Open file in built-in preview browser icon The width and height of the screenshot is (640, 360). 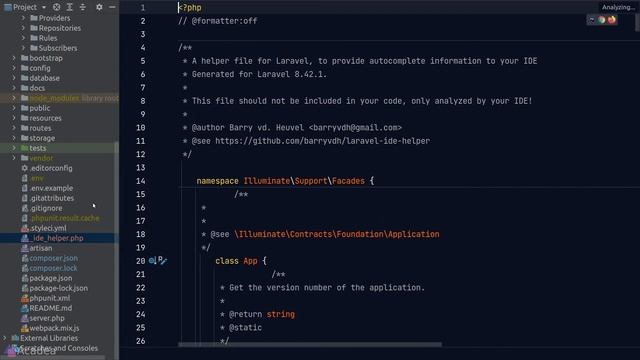(591, 20)
